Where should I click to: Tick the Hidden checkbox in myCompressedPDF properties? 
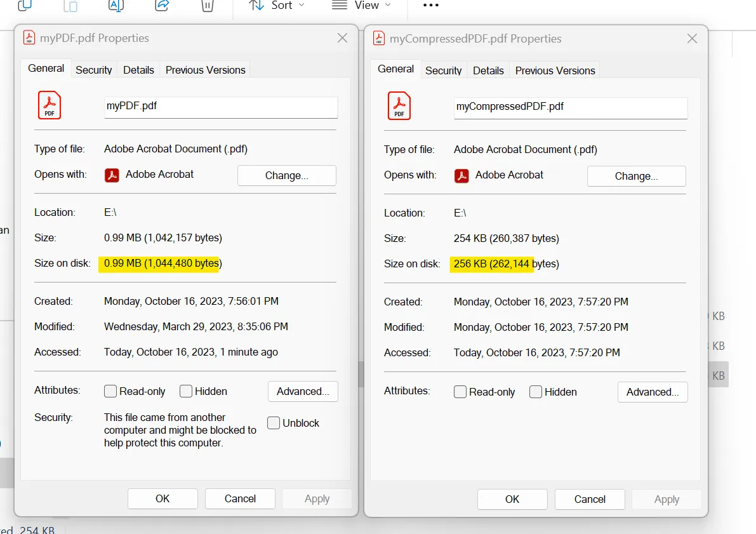point(536,392)
